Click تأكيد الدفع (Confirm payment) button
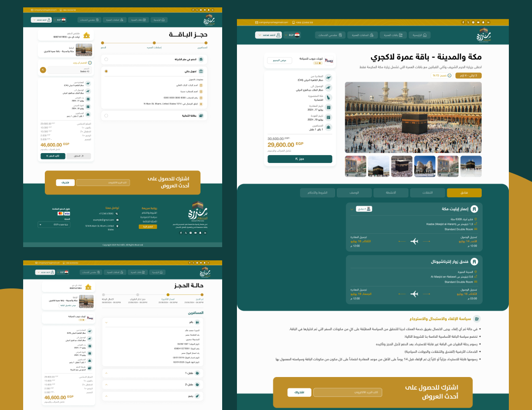This screenshot has width=532, height=410. click(x=53, y=156)
